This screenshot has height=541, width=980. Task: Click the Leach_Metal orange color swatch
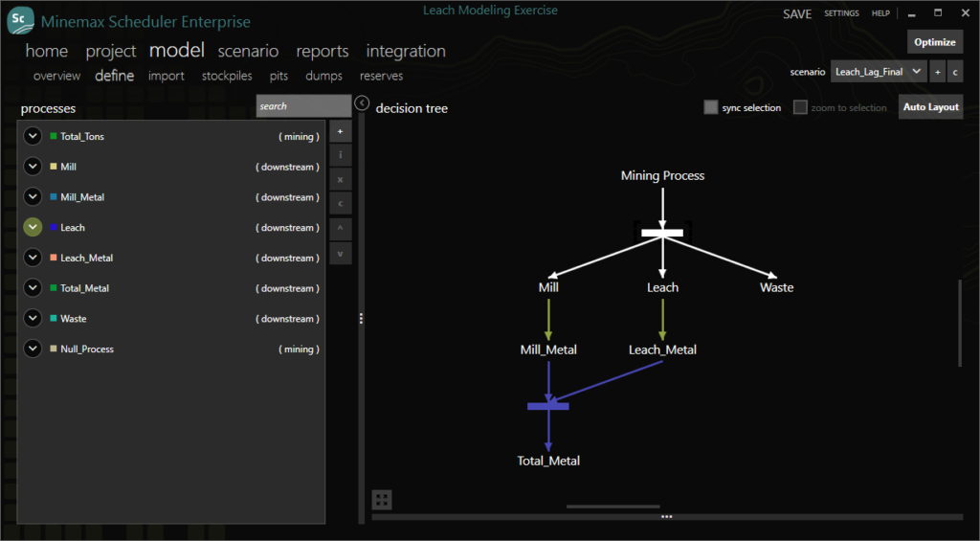coord(54,257)
